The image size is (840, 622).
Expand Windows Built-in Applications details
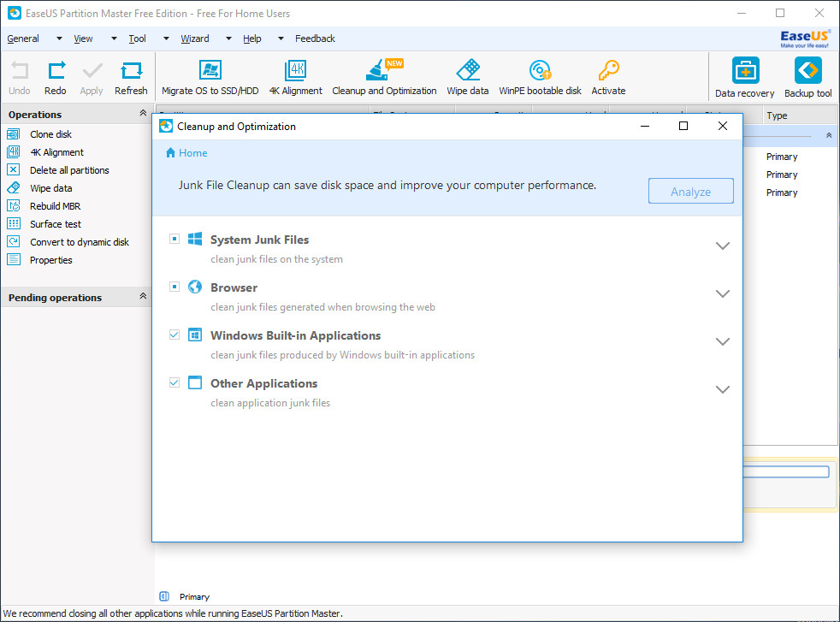click(x=723, y=341)
